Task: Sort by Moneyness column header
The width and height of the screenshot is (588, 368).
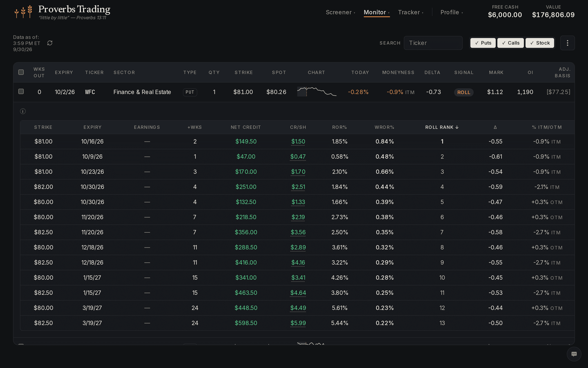Action: (398, 73)
